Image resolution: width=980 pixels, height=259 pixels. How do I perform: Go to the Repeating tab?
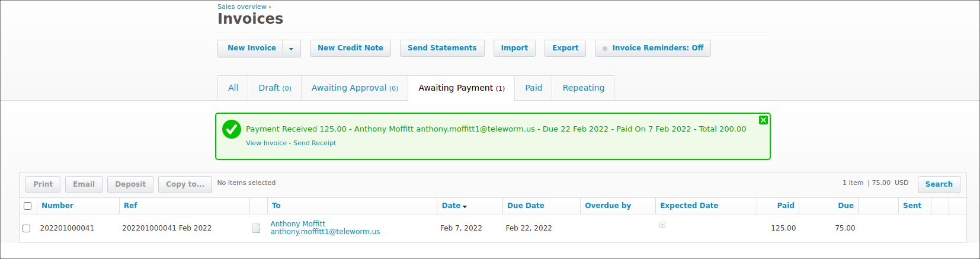(583, 88)
